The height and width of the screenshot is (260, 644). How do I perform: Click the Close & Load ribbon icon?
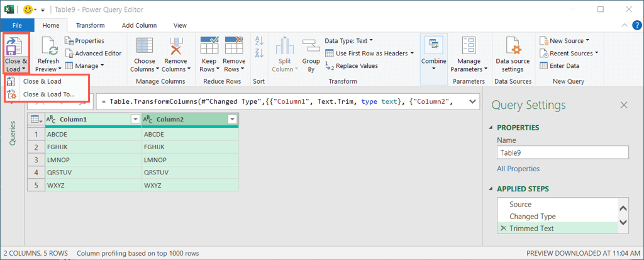pos(15,46)
